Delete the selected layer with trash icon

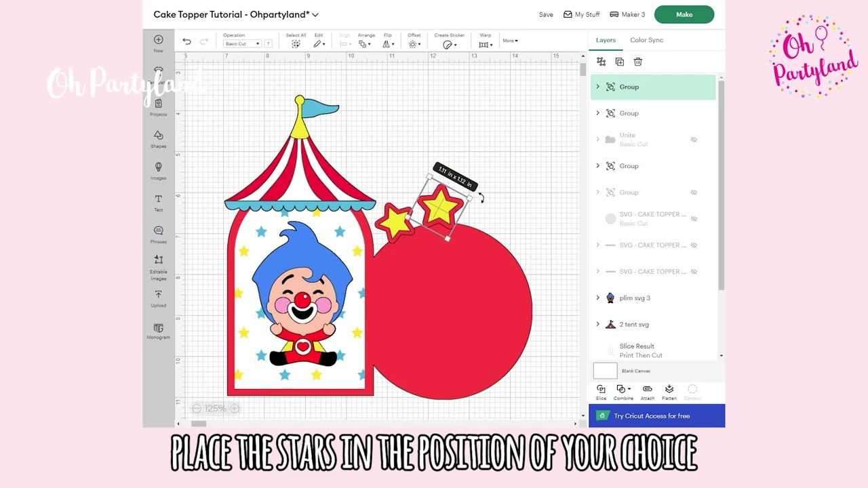click(637, 62)
